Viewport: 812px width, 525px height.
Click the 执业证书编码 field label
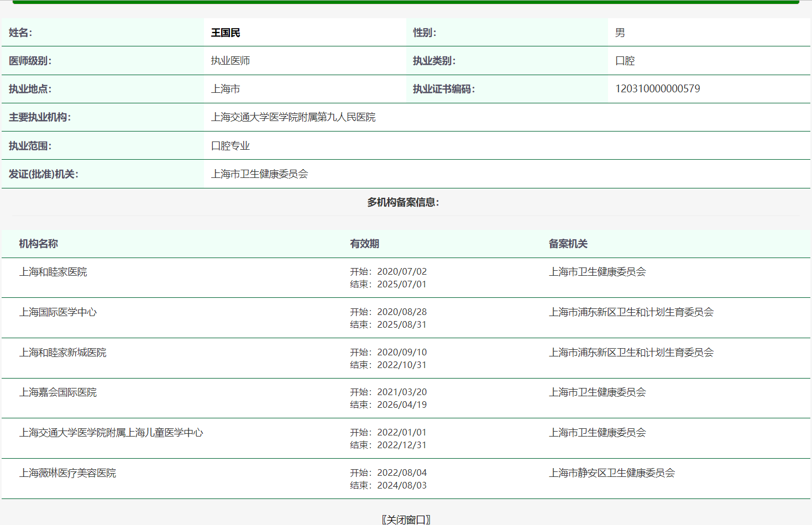pos(444,89)
